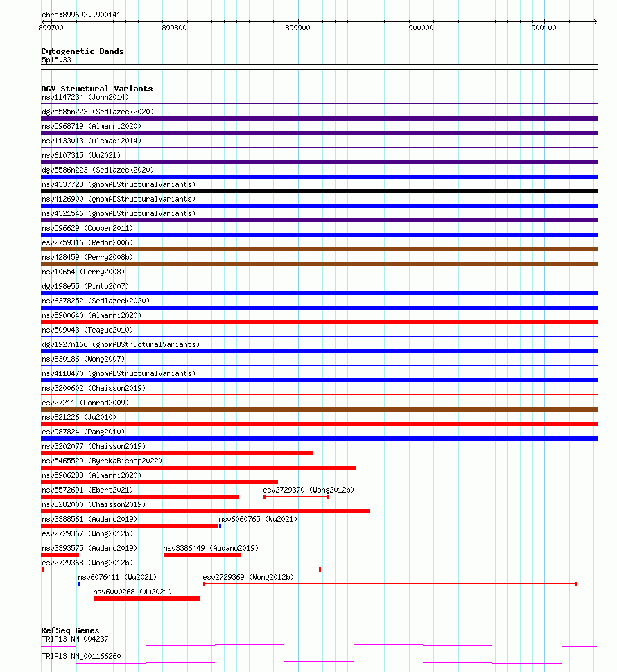
Task: Click esv987824 (Pang2010) label
Action: coord(83,432)
